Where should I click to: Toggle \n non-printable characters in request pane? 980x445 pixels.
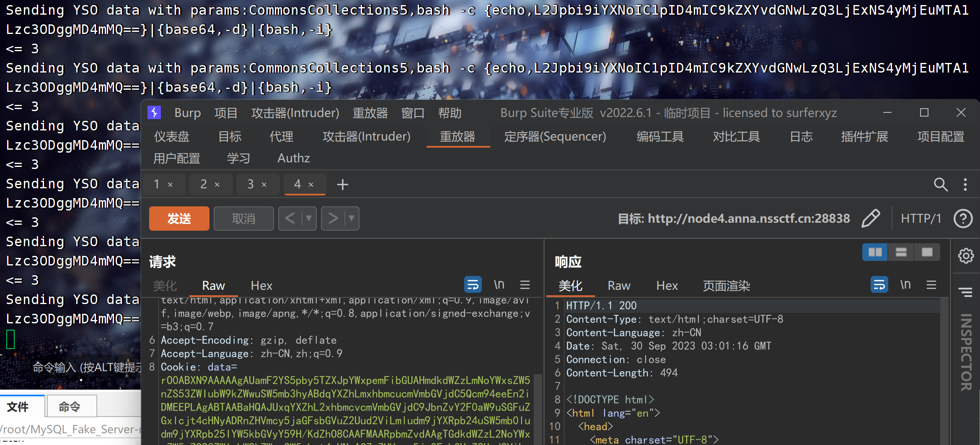click(x=499, y=285)
